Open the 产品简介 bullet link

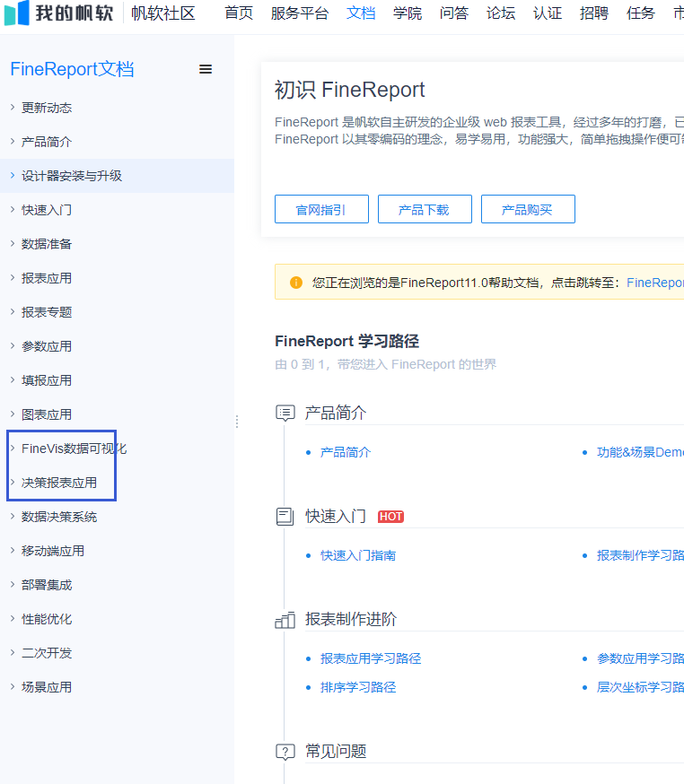(x=346, y=452)
